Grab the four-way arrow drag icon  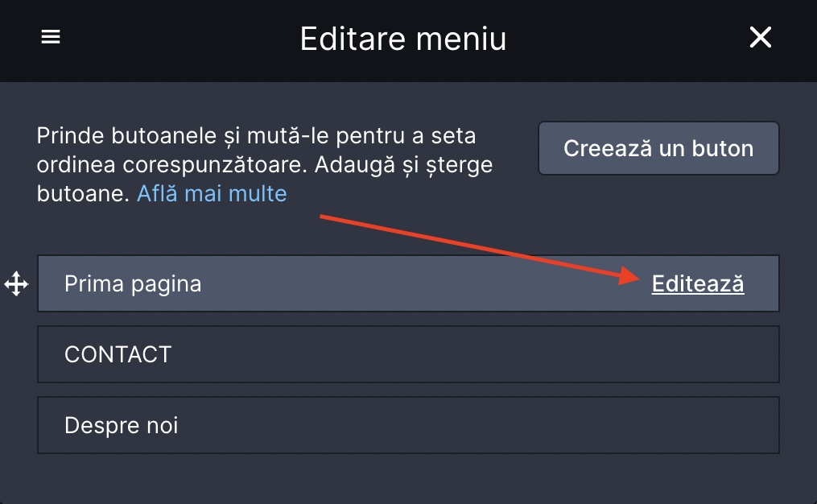[x=16, y=283]
